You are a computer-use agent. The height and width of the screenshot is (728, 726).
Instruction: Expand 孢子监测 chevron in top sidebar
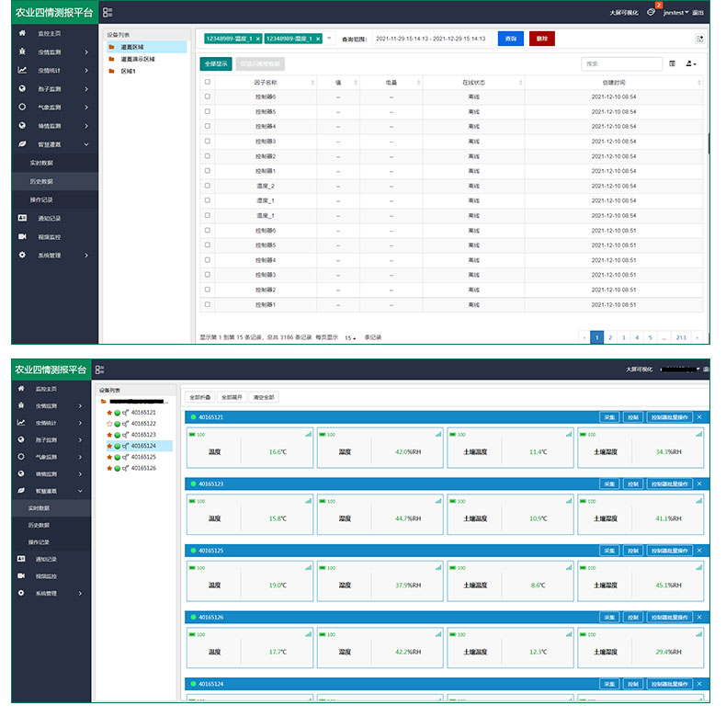click(x=86, y=88)
